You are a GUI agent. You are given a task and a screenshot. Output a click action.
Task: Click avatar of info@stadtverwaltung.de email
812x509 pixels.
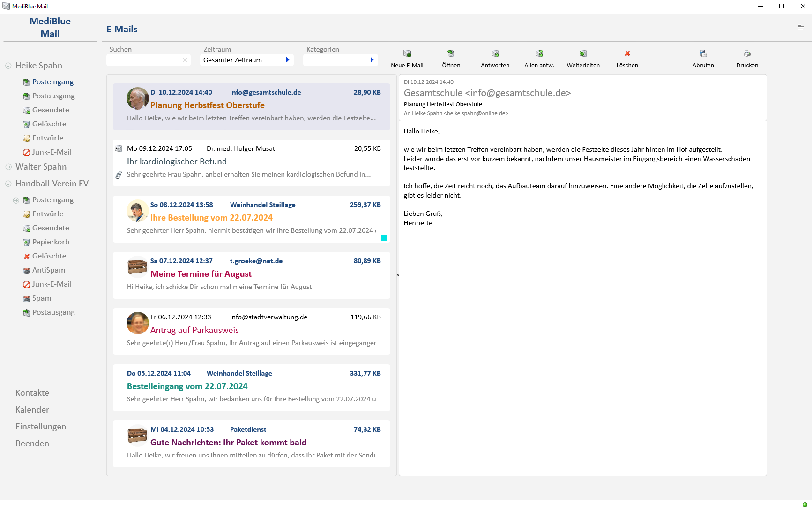coord(138,323)
